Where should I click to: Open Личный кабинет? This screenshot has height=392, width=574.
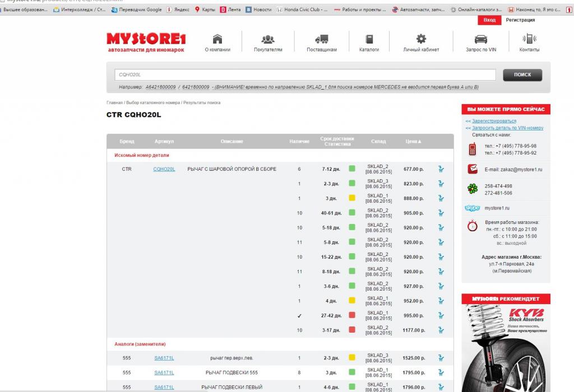421,43
